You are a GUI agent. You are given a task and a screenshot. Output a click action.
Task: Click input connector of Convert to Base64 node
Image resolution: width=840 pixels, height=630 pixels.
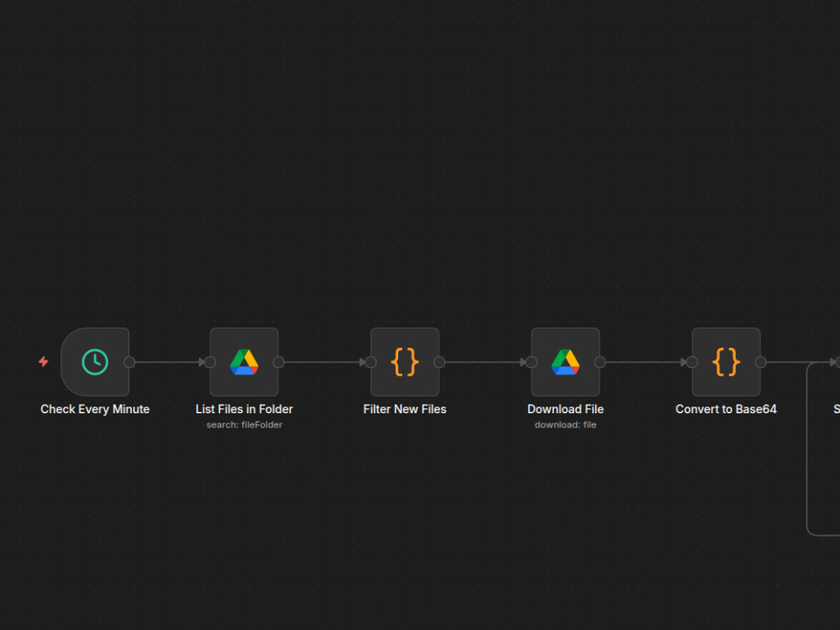tap(692, 362)
